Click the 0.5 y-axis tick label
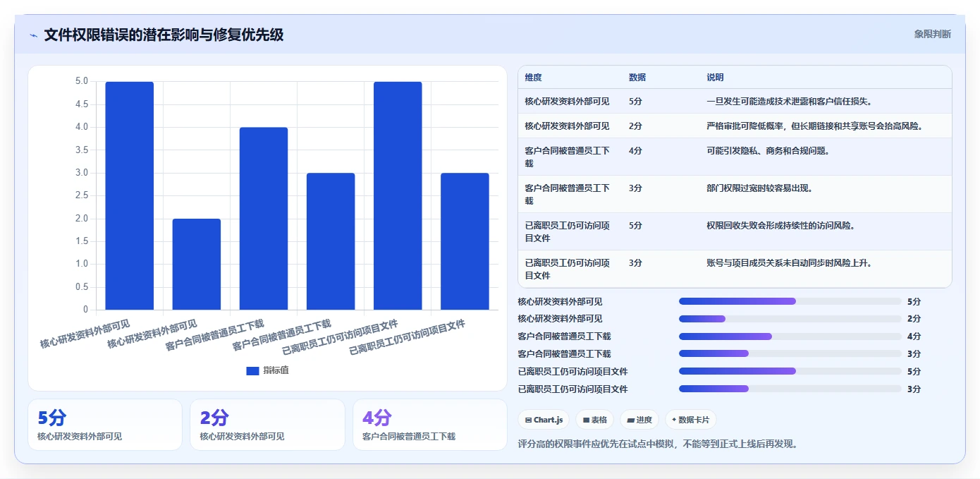 [82, 287]
